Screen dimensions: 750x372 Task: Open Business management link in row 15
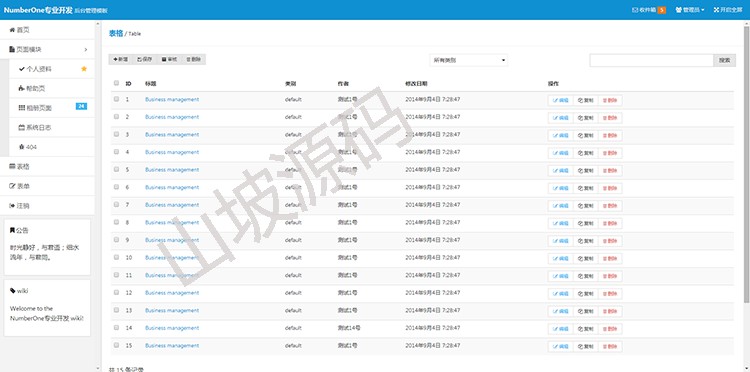pos(172,345)
